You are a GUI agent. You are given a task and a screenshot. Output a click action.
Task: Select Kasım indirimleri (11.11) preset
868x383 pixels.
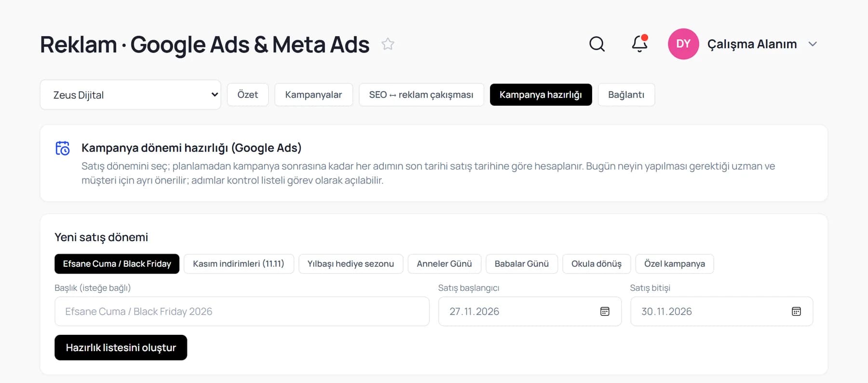tap(239, 264)
